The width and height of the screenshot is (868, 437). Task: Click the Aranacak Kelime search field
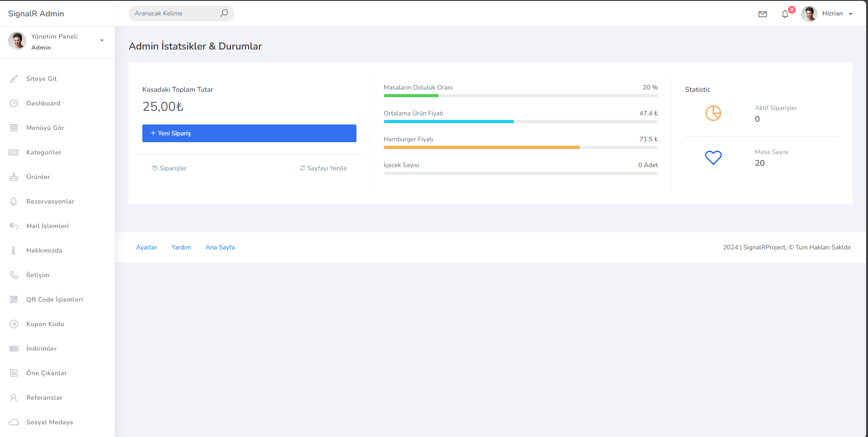point(175,13)
